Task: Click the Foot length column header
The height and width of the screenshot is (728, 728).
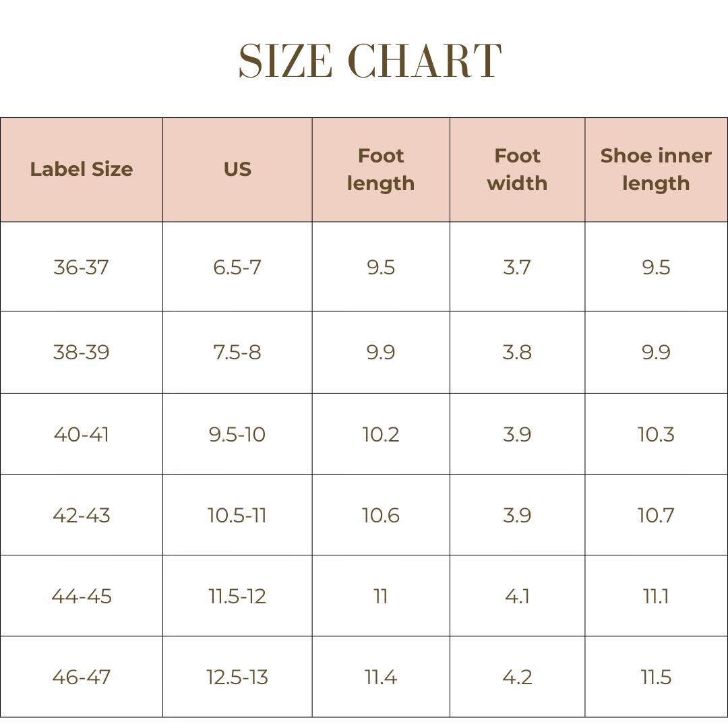Action: pos(381,169)
